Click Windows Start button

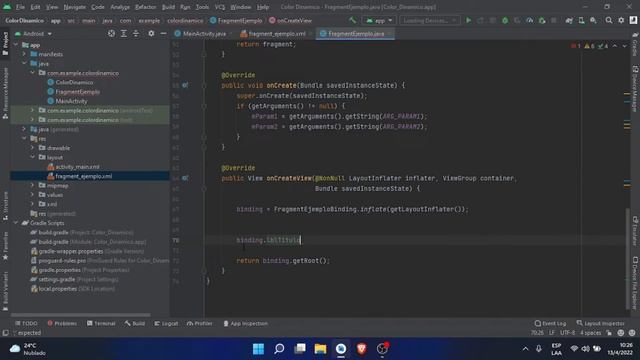tap(258, 349)
